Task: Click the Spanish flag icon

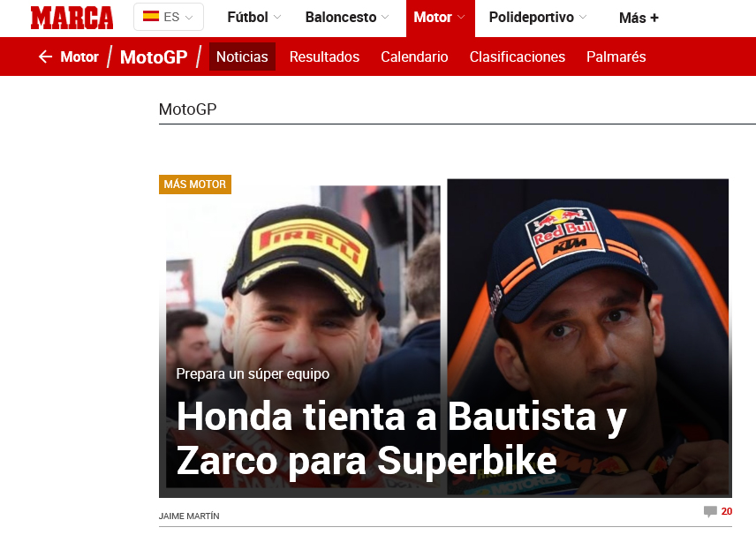Action: 151,17
